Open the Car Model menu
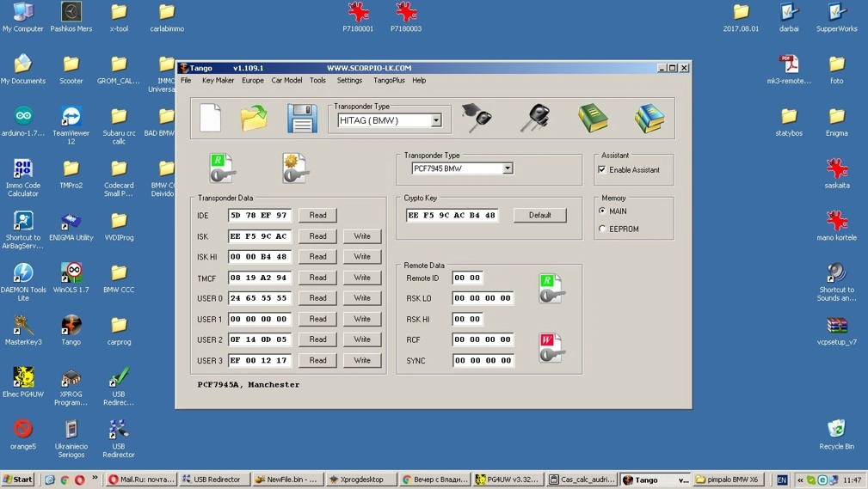 [286, 80]
